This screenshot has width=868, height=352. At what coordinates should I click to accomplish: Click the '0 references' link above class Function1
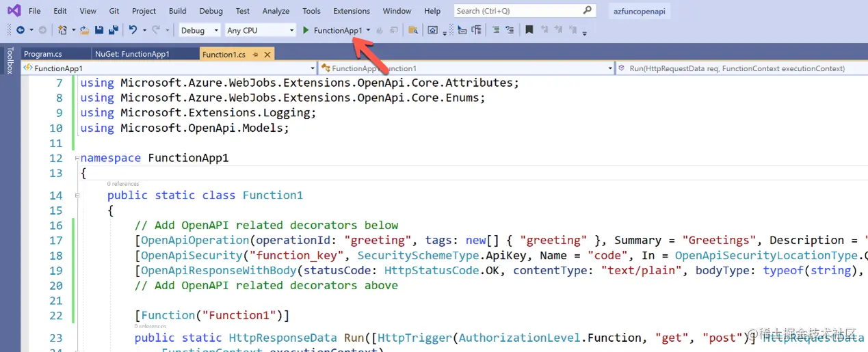point(123,184)
